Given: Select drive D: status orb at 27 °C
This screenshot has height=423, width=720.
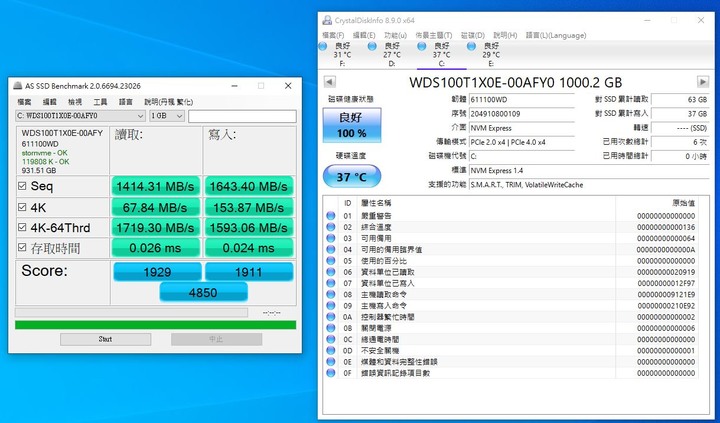Looking at the screenshot, I should [x=372, y=46].
